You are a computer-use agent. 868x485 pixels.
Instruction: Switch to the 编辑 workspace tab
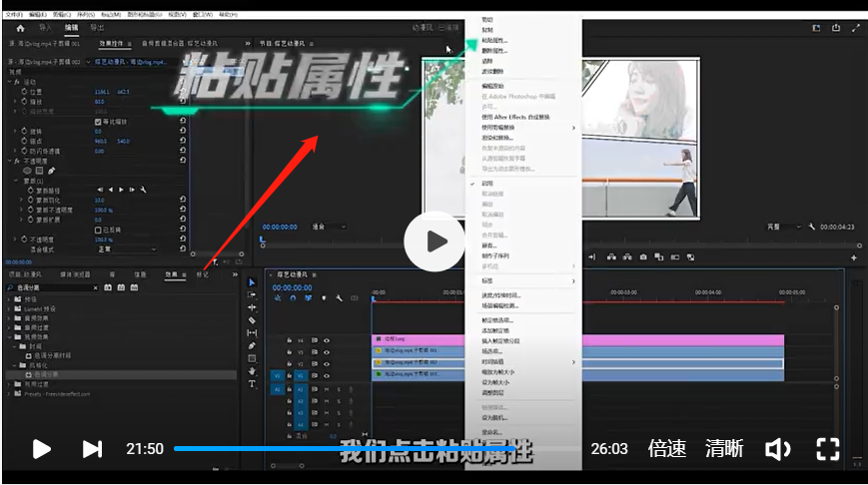[x=71, y=28]
